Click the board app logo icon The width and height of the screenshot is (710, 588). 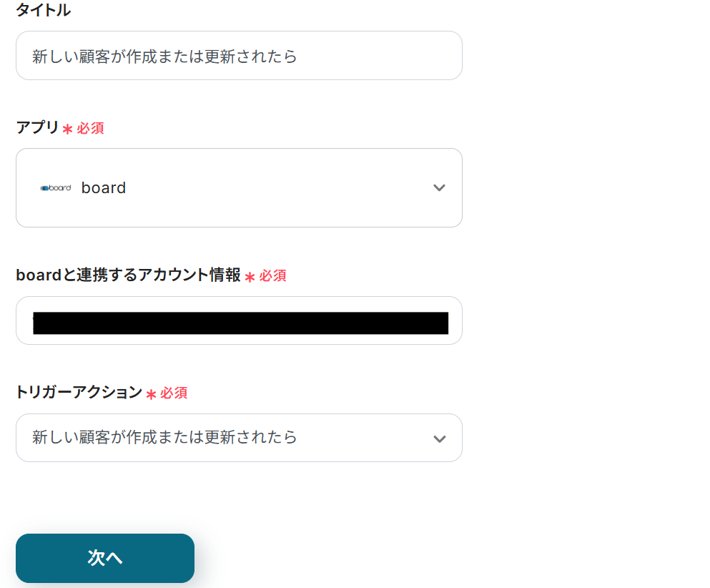[x=56, y=187]
